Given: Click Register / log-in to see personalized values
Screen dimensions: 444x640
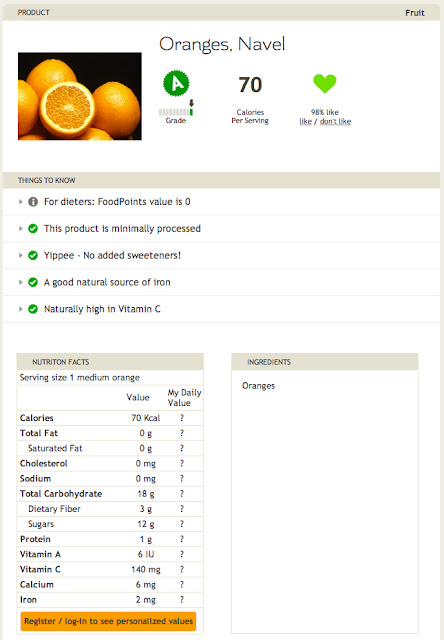Looking at the screenshot, I should click(109, 621).
